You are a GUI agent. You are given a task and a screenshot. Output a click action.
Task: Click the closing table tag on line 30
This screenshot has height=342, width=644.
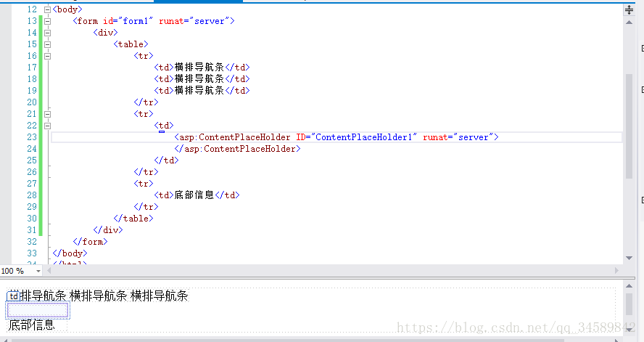[x=133, y=219]
